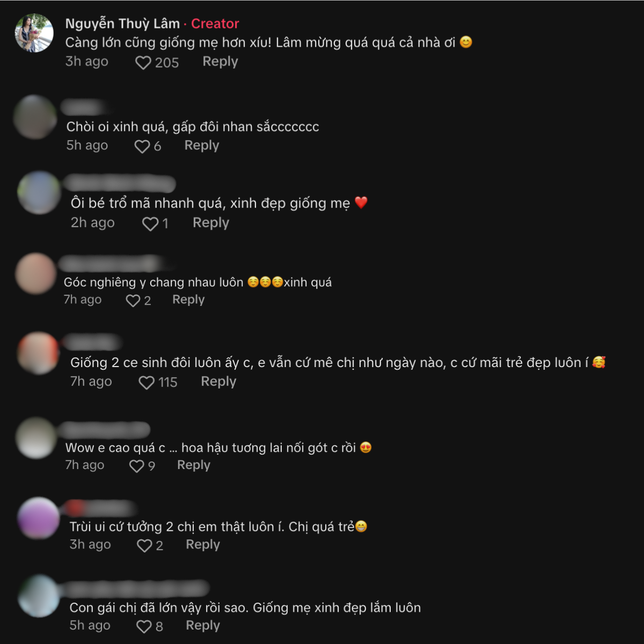Like the creator's comment with 205 likes
The image size is (644, 644).
[143, 63]
